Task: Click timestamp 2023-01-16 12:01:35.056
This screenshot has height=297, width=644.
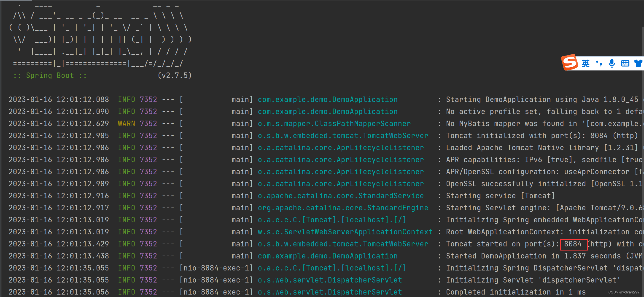Action: tap(59, 292)
